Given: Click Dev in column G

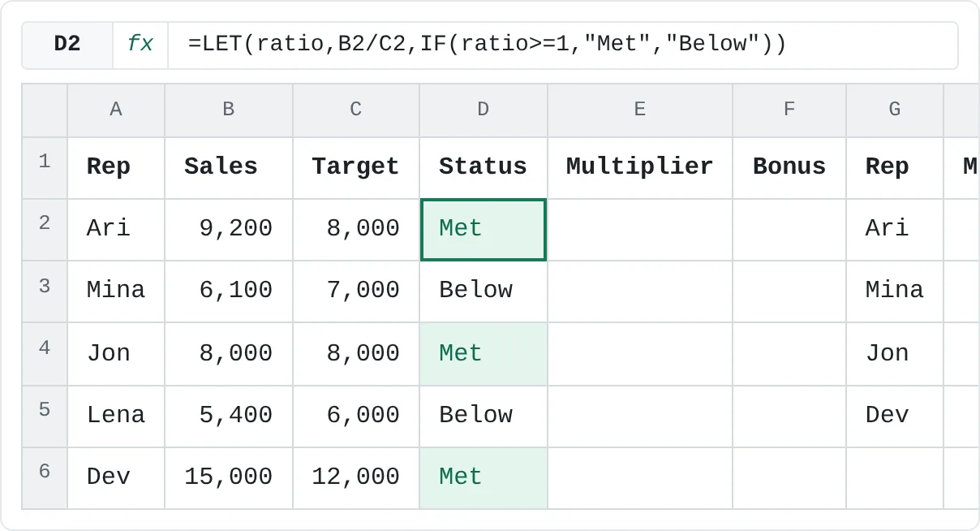Looking at the screenshot, I should 895,416.
